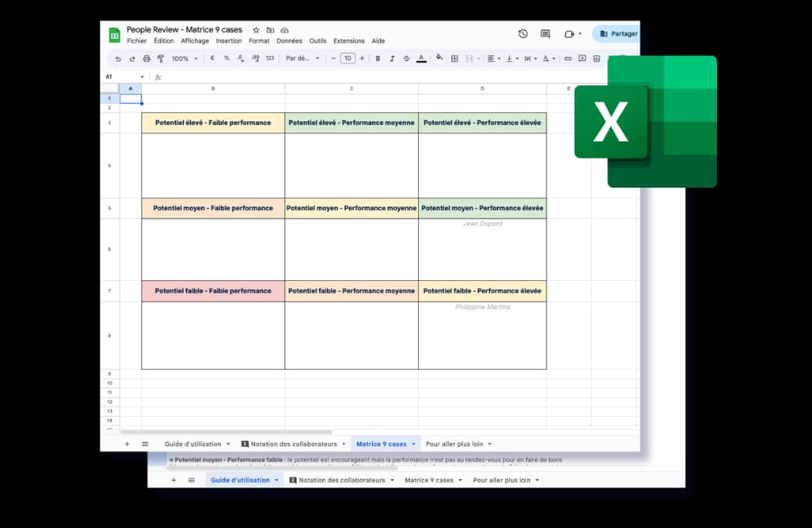Viewport: 812px width, 528px height.
Task: Open the Données menu
Action: tap(289, 41)
